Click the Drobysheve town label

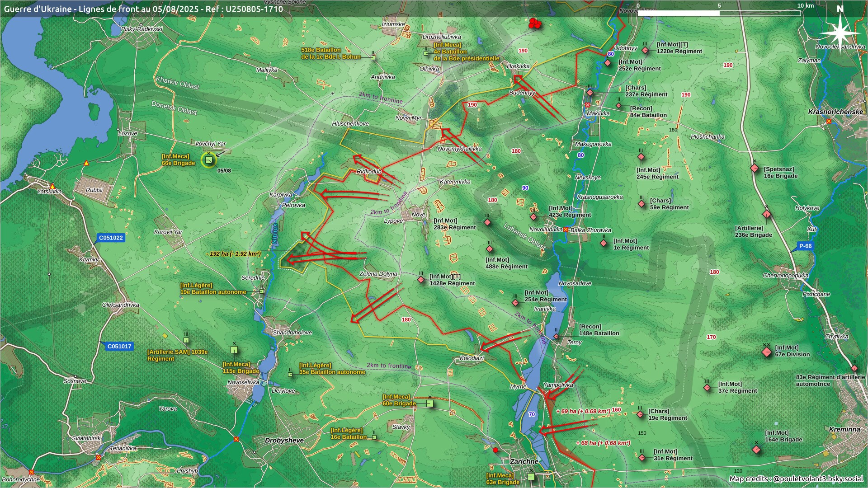pos(284,440)
